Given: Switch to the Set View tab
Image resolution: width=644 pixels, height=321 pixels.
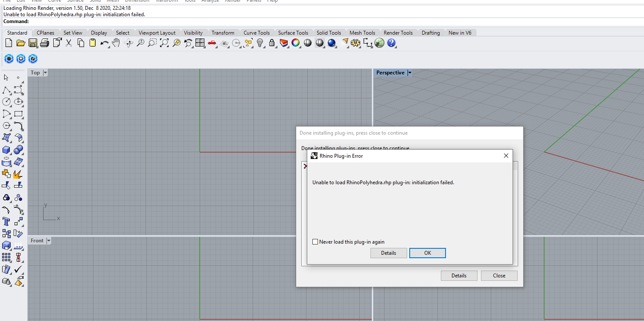Looking at the screenshot, I should coord(73,33).
